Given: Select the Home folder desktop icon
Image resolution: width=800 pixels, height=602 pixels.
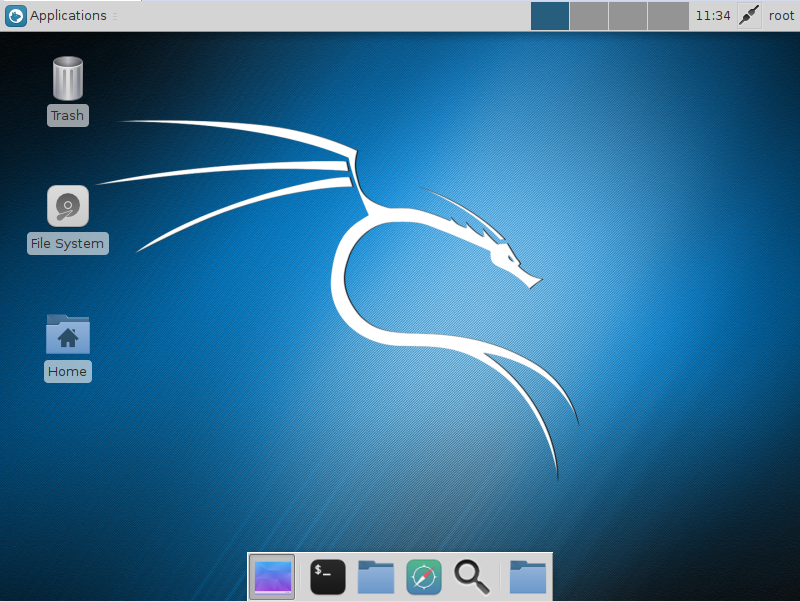Looking at the screenshot, I should (x=68, y=334).
